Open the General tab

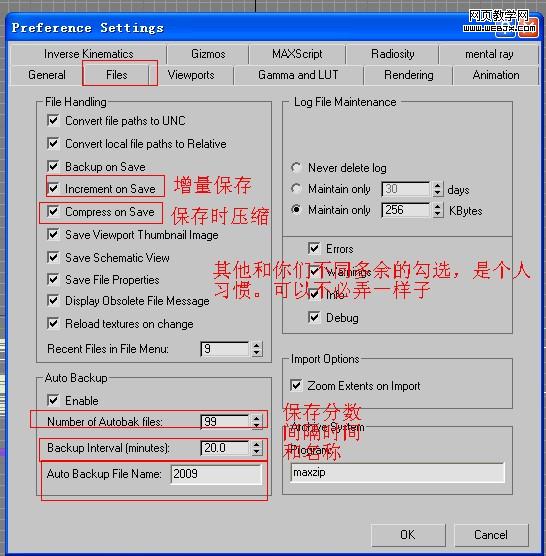coord(47,75)
